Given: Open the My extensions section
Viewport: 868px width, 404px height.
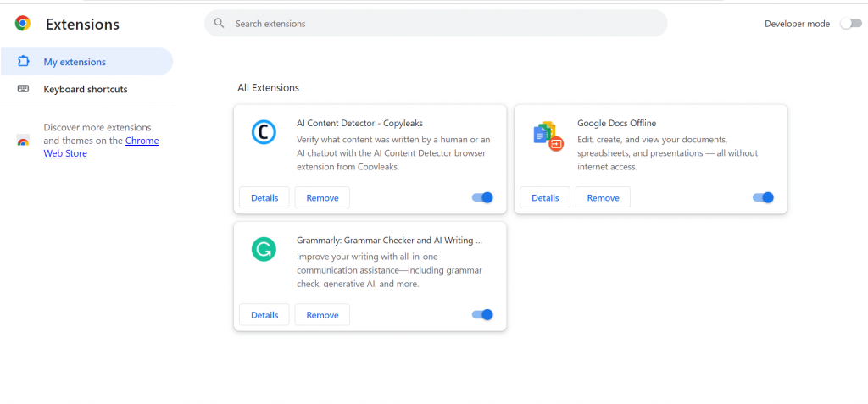Looking at the screenshot, I should [87, 62].
